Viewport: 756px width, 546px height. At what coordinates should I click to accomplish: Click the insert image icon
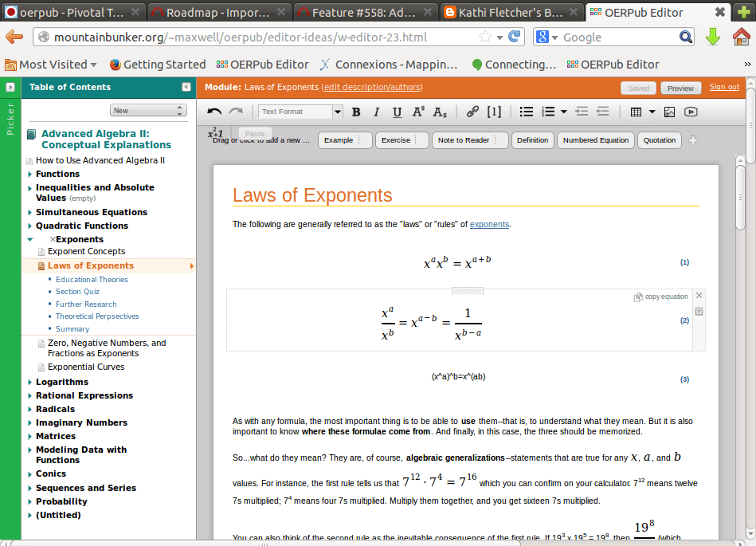pyautogui.click(x=669, y=112)
